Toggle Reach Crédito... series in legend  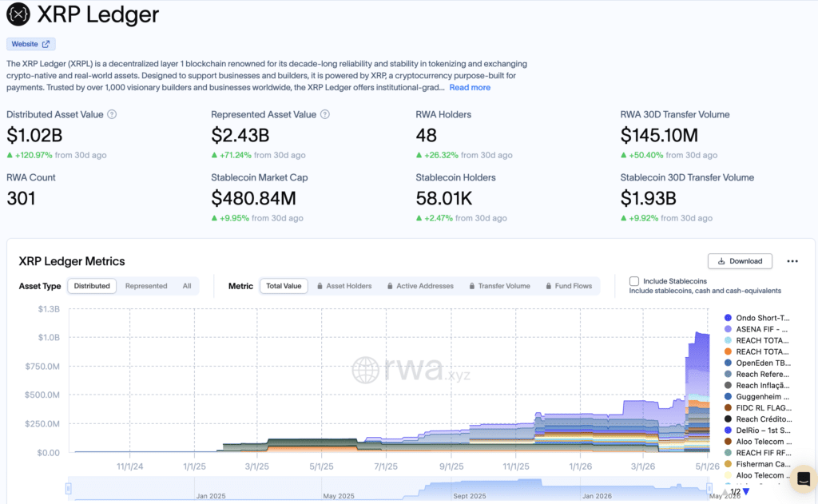758,419
